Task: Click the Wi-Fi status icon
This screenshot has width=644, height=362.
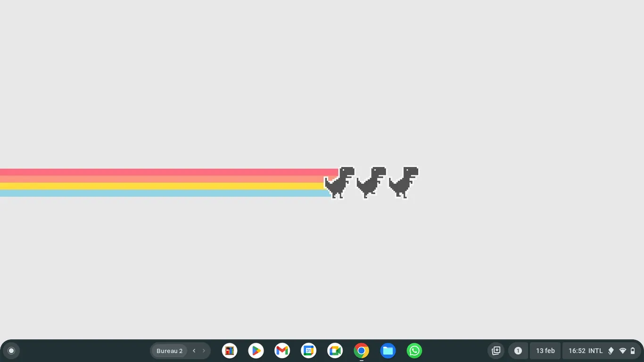Action: 623,351
